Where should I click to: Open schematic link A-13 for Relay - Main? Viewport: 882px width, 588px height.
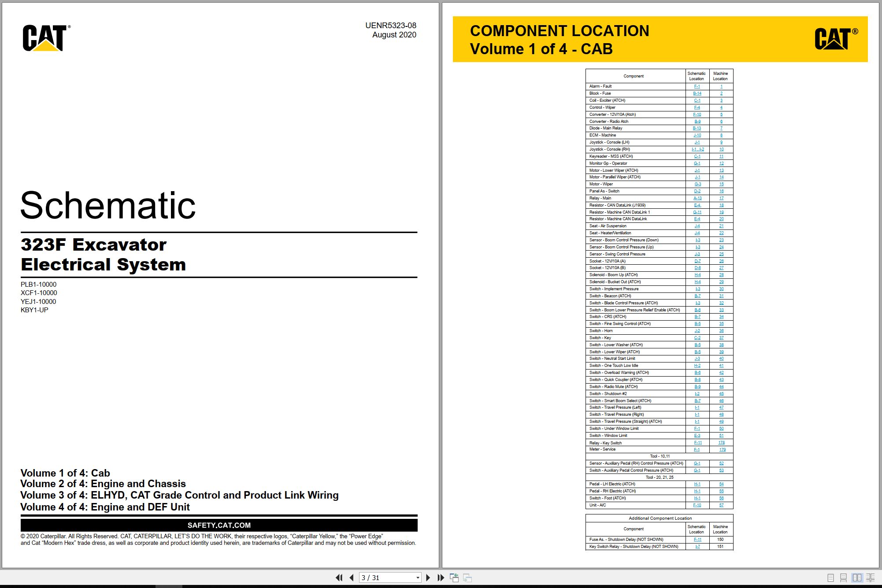tap(697, 198)
